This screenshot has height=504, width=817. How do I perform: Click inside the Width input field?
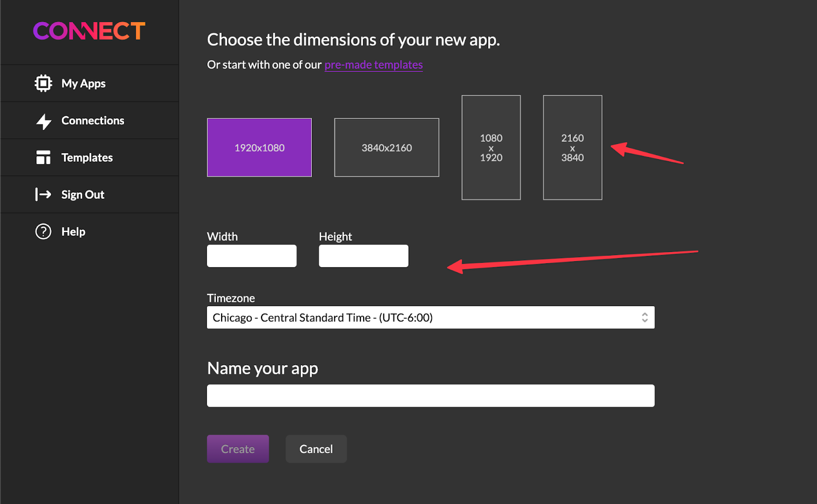[251, 256]
